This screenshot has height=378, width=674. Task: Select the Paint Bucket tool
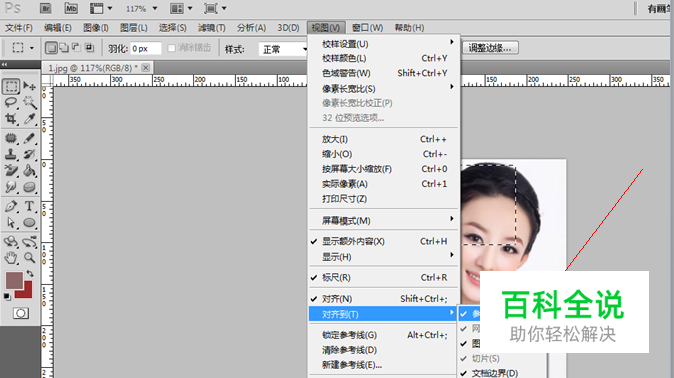point(29,171)
